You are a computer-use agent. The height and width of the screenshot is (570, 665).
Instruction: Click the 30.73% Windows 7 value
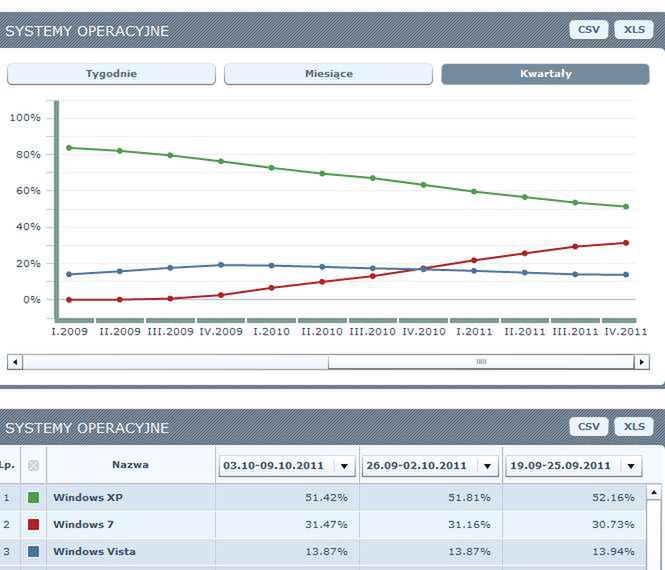tap(613, 525)
